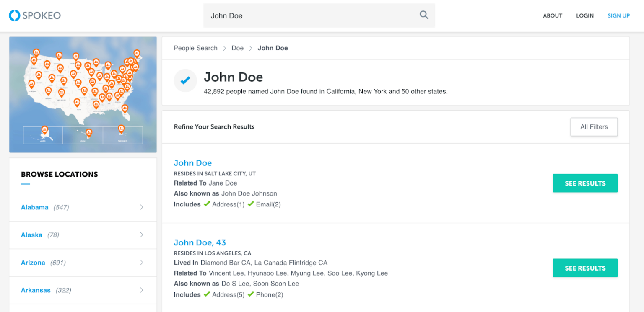Click the Alaska inset map box
644x312 pixels.
(x=43, y=135)
